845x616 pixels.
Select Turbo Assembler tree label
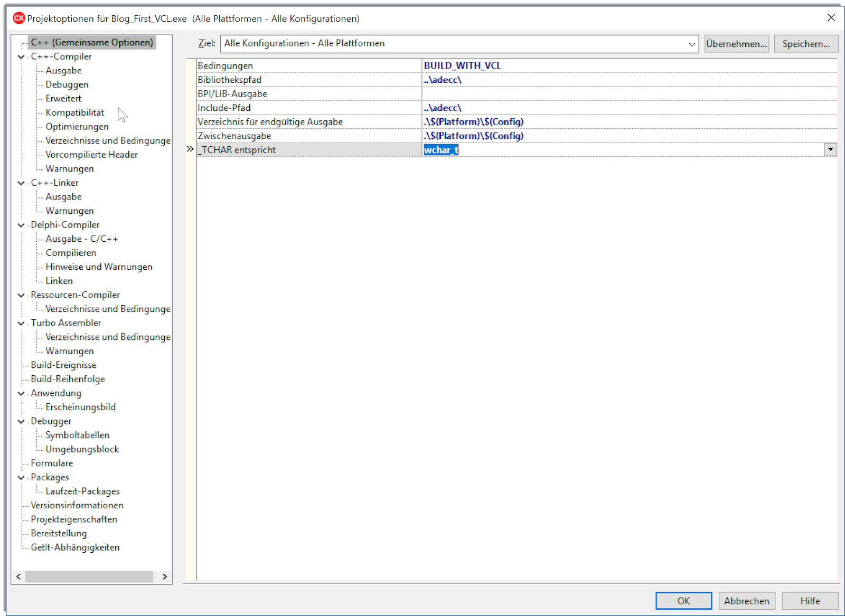[65, 323]
